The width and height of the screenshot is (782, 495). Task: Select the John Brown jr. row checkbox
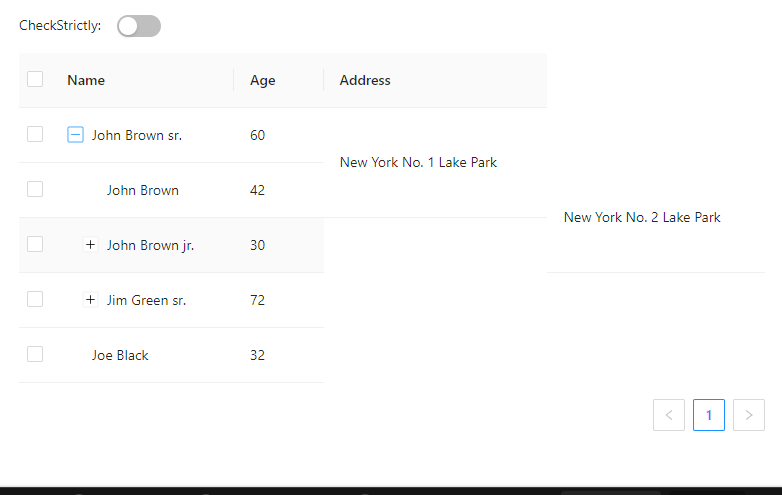35,245
